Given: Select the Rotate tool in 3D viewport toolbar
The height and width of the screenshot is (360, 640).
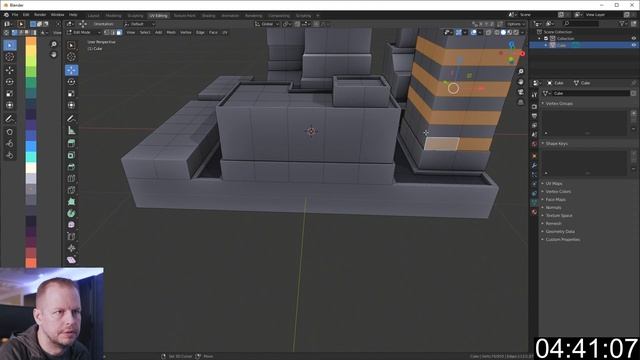Looking at the screenshot, I should (x=71, y=82).
